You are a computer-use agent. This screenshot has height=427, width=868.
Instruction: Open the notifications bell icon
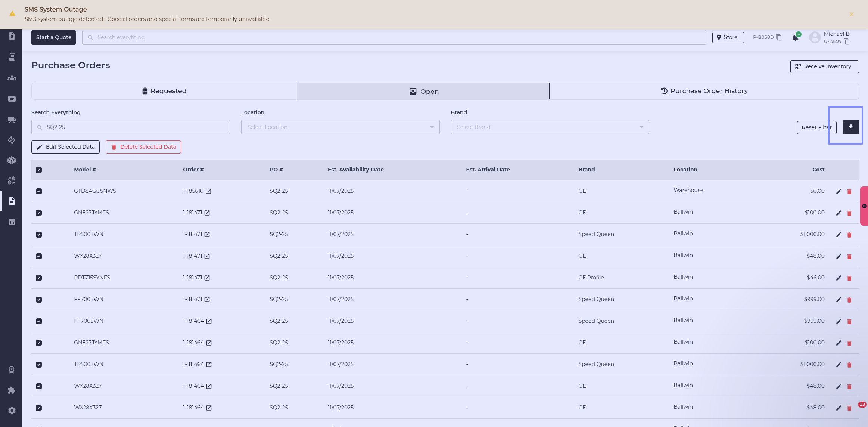point(795,38)
